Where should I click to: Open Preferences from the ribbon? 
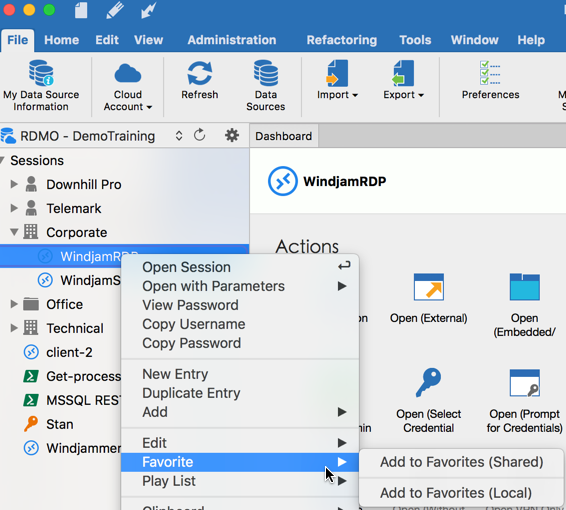(x=490, y=80)
